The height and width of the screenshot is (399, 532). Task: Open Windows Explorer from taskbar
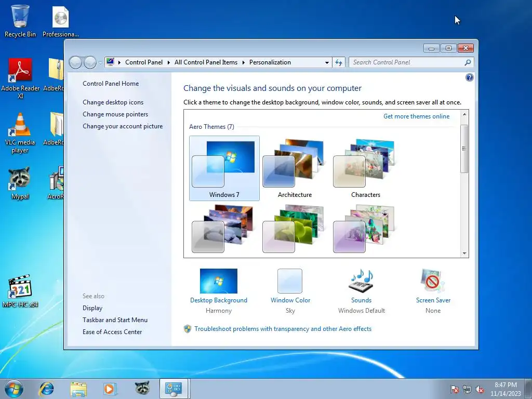click(78, 389)
